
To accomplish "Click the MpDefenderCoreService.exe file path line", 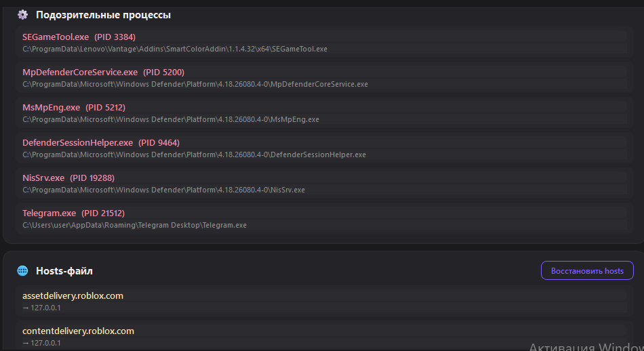I will coord(195,84).
